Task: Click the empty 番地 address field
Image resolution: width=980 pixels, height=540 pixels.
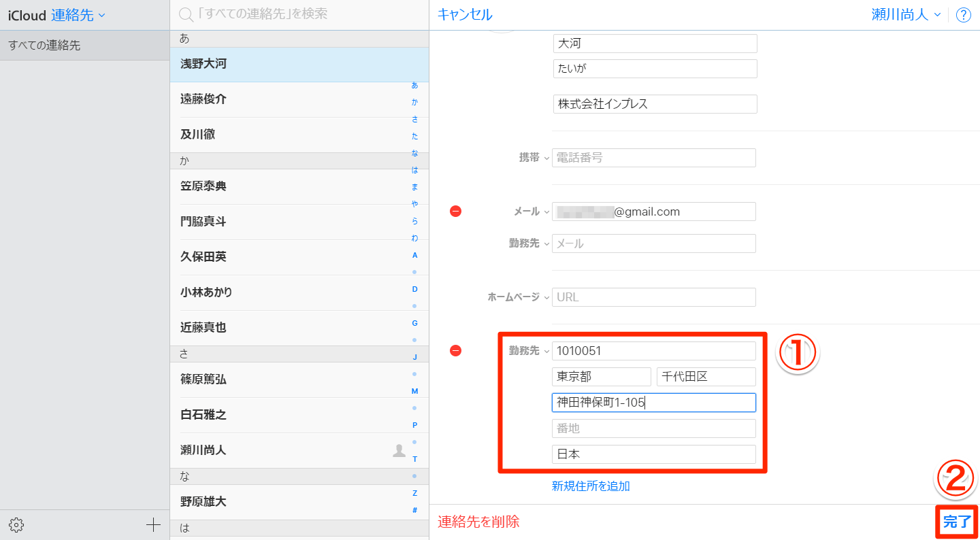Action: click(654, 428)
